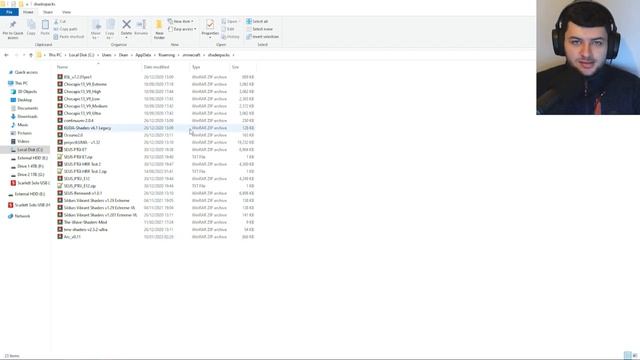The image size is (640, 360).
Task: Open the New item dropdown
Action: 181,21
